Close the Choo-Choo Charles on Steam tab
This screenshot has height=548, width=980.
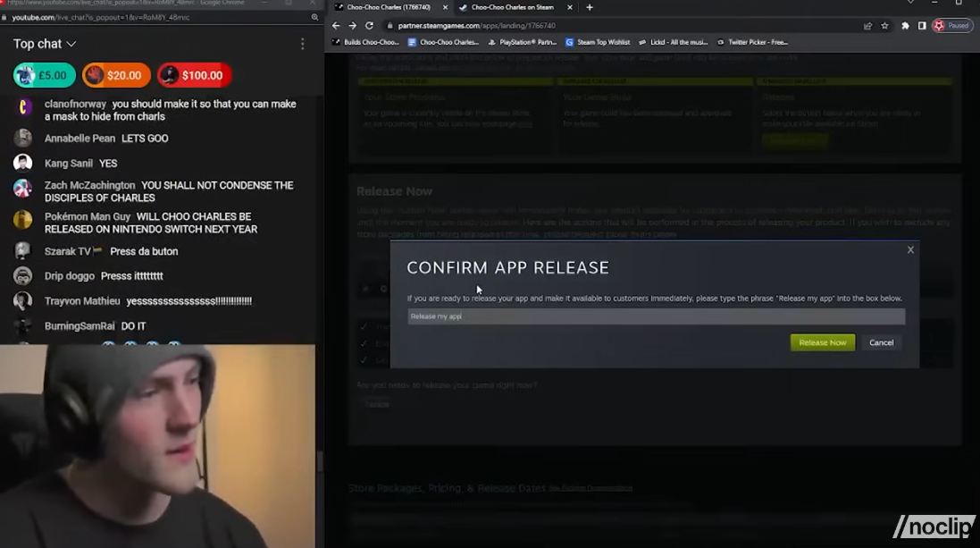point(569,7)
